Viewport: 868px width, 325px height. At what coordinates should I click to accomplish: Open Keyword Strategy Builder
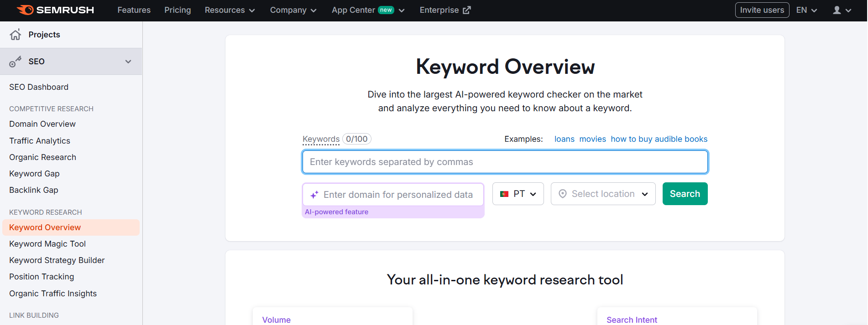coord(57,260)
